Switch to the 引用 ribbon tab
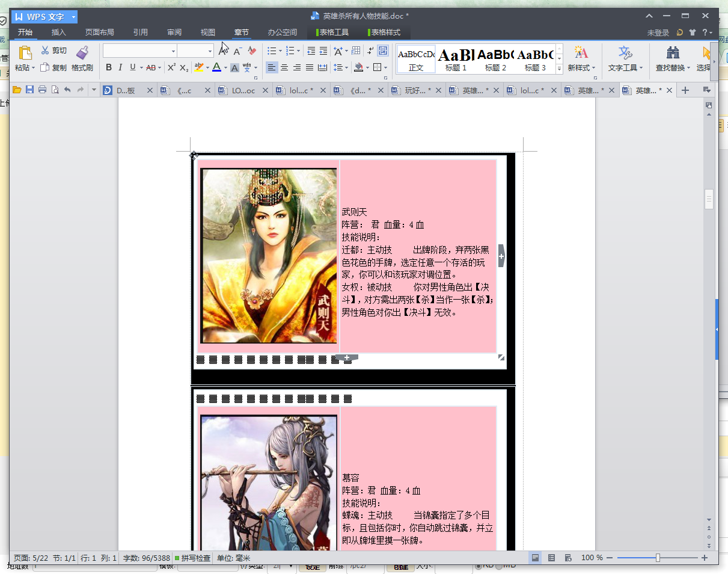 click(x=141, y=32)
